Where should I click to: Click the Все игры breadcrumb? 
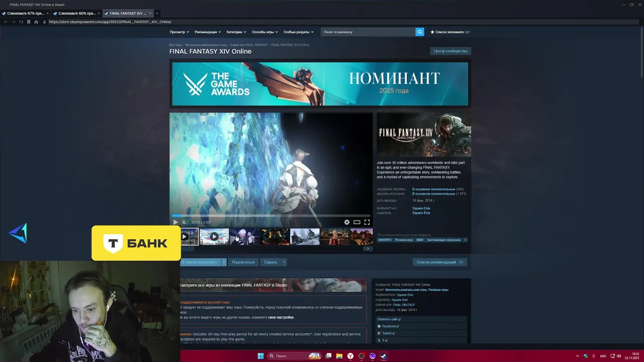(x=176, y=45)
